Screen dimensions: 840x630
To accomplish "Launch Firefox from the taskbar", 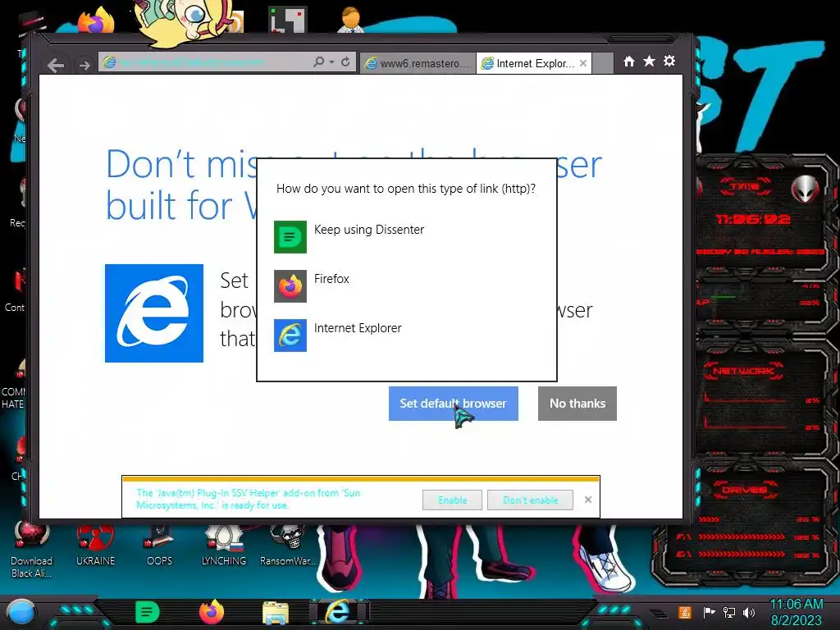I will tap(212, 612).
